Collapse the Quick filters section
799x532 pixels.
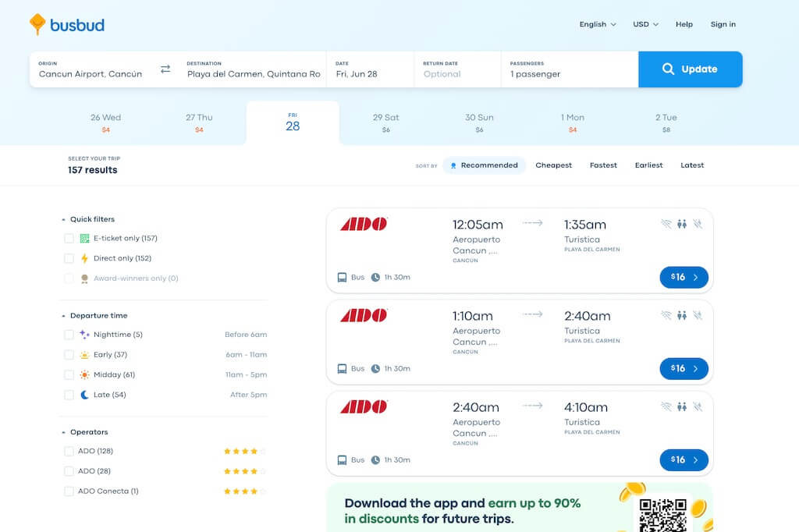coord(88,219)
